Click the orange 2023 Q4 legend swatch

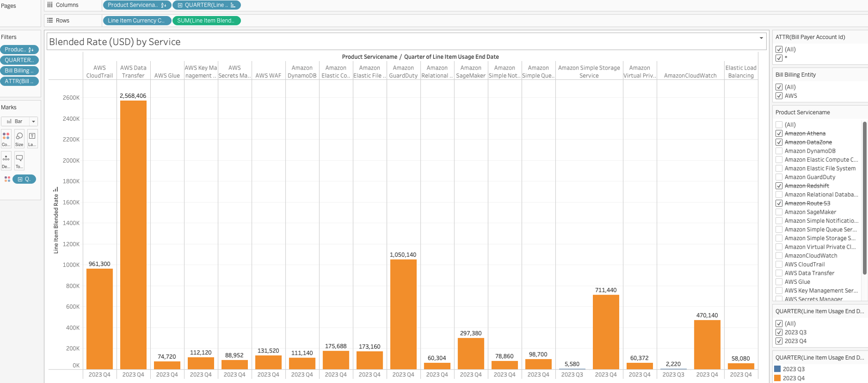pos(777,378)
